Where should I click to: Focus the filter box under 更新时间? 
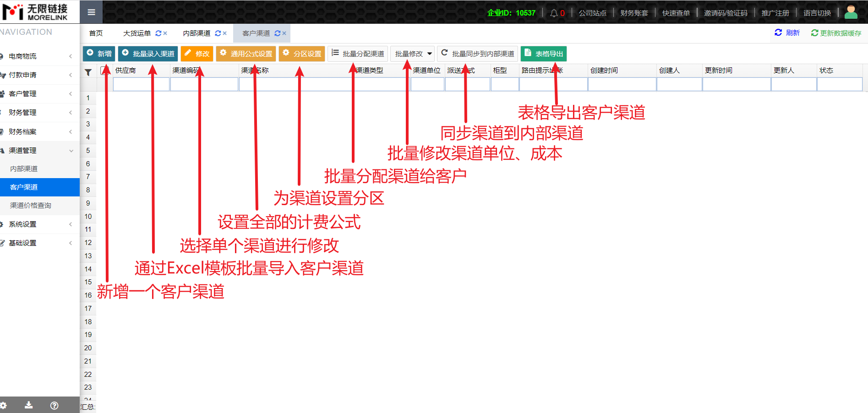(737, 84)
